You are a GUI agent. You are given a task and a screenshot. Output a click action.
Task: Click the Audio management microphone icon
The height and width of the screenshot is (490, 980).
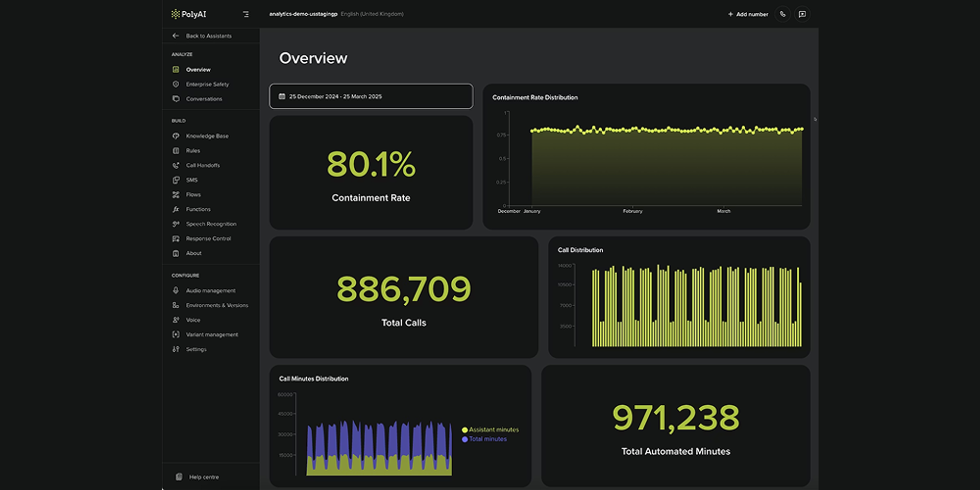click(176, 290)
